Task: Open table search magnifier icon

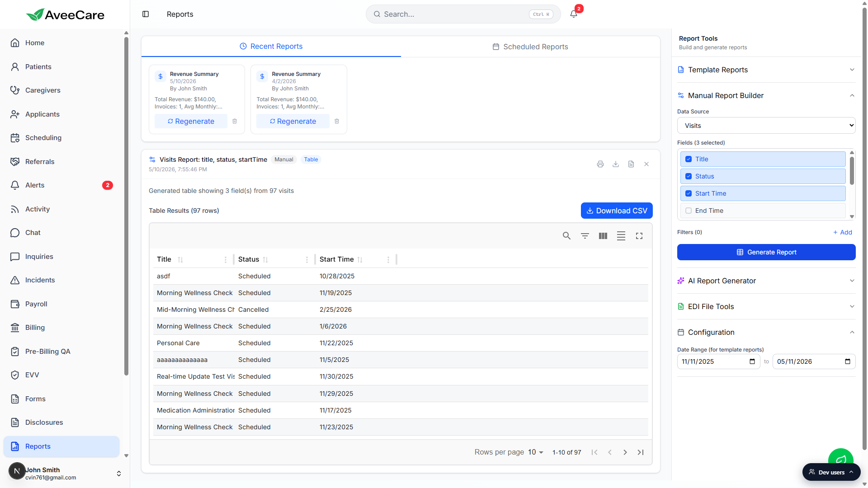Action: [x=566, y=236]
